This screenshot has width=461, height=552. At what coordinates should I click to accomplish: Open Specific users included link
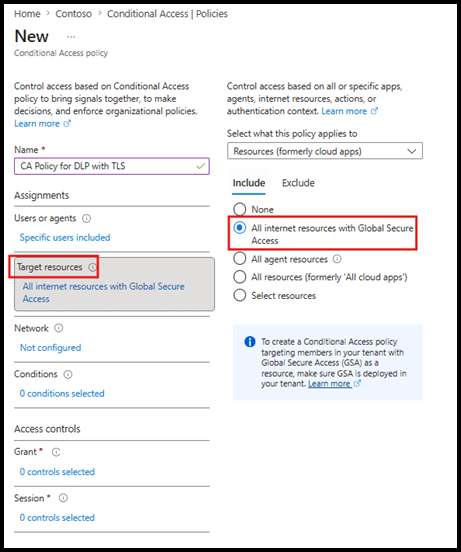(x=65, y=238)
